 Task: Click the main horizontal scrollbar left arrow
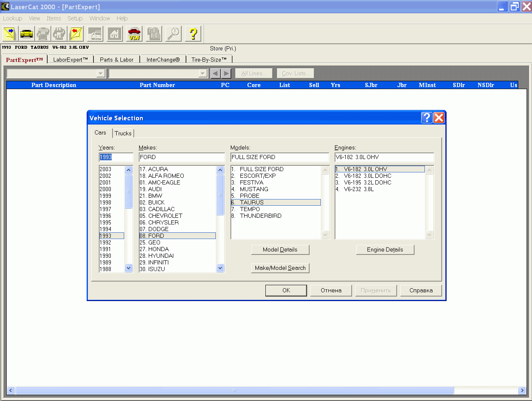tap(11, 391)
